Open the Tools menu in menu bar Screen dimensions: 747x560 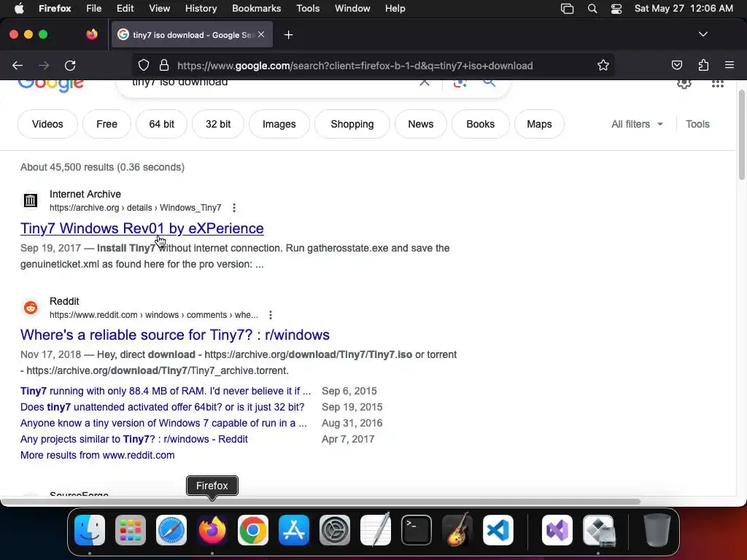[x=308, y=9]
